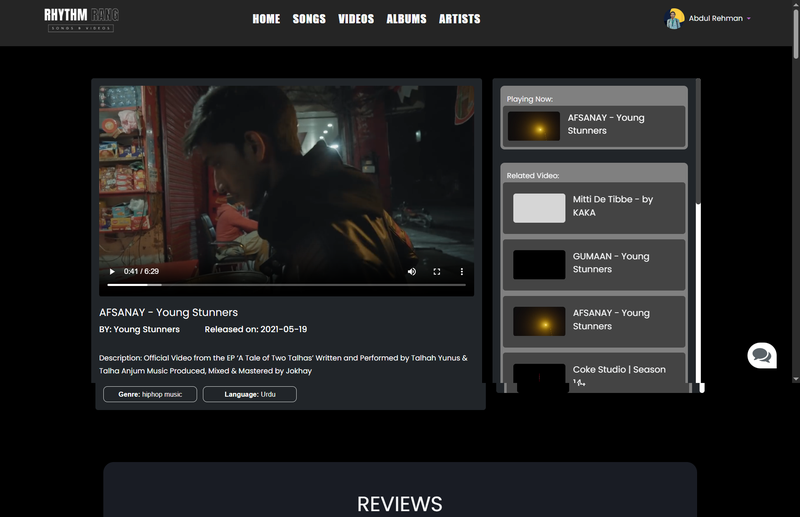
Task: Open the Coke Studio Season related video
Action: pos(594,373)
